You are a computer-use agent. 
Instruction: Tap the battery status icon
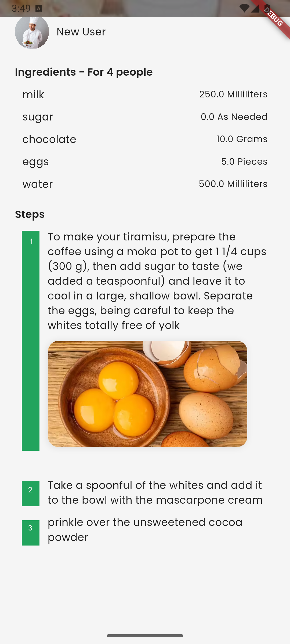point(267,8)
